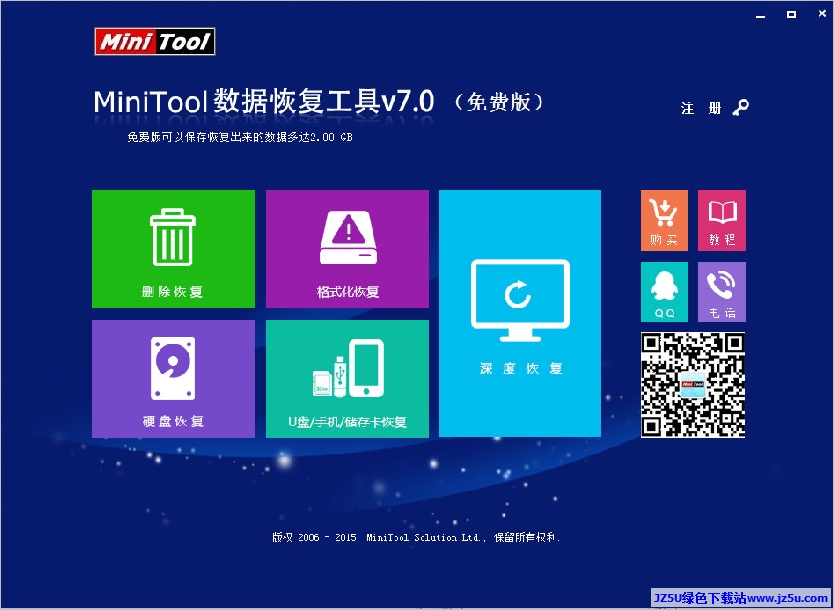Click the 购买 shopping cart tile
This screenshot has height=610, width=834.
click(664, 220)
